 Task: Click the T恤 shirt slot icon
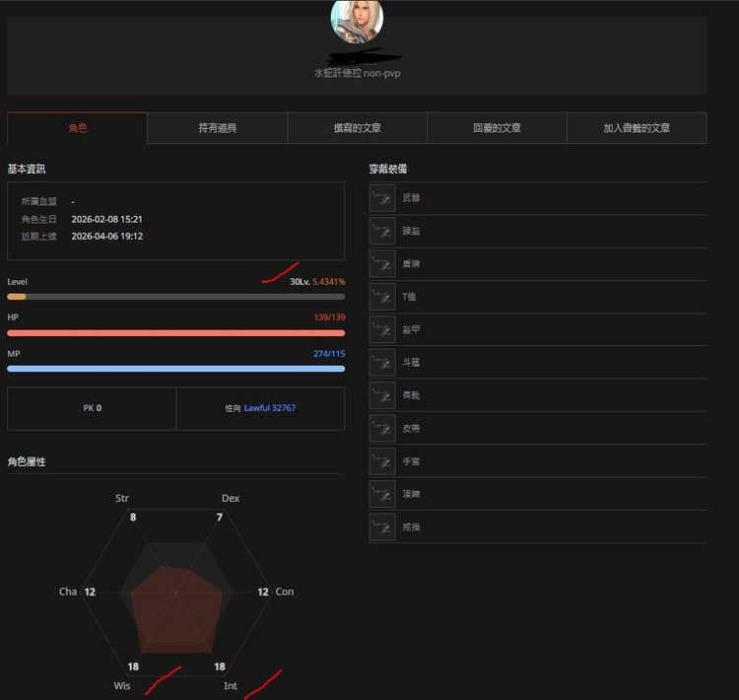pyautogui.click(x=382, y=297)
